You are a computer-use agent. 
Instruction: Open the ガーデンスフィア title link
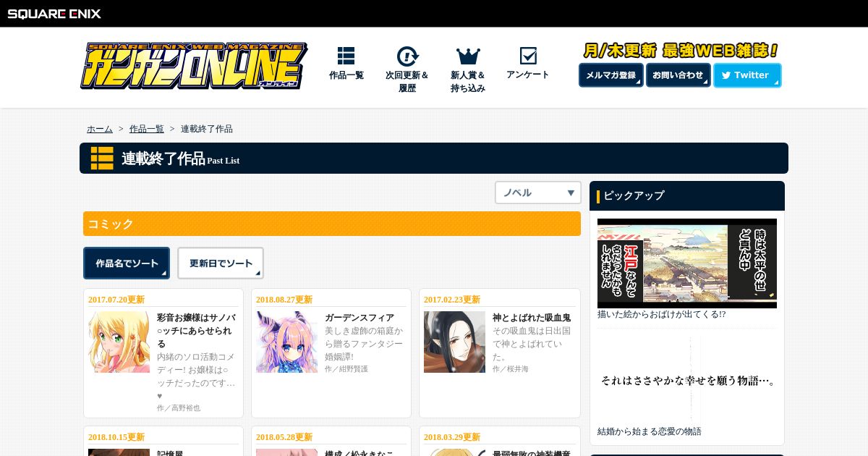click(x=359, y=318)
